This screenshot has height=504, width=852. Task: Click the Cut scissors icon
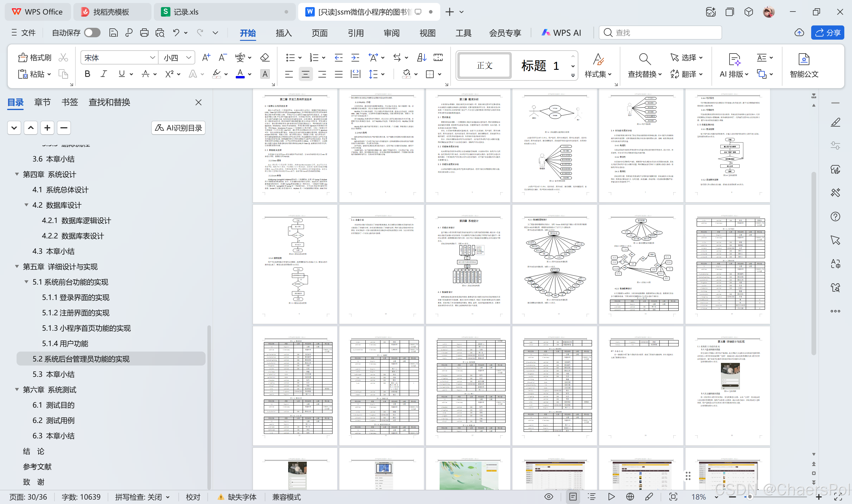coord(63,58)
